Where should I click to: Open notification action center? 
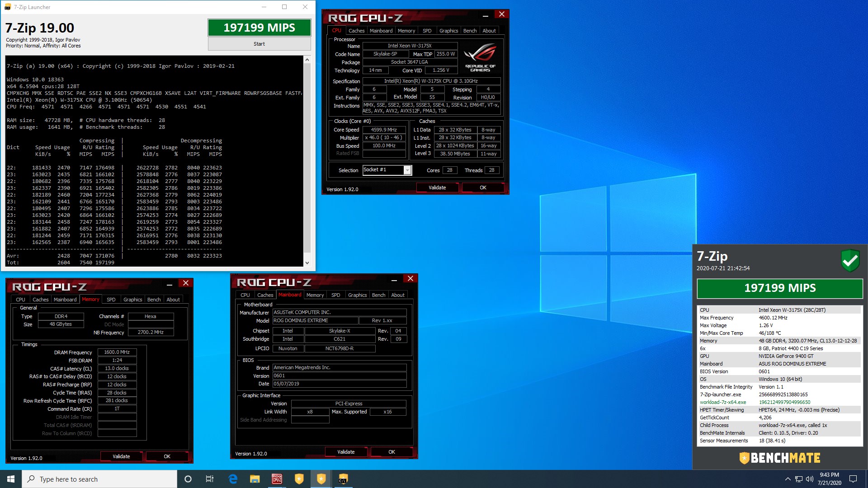(853, 479)
